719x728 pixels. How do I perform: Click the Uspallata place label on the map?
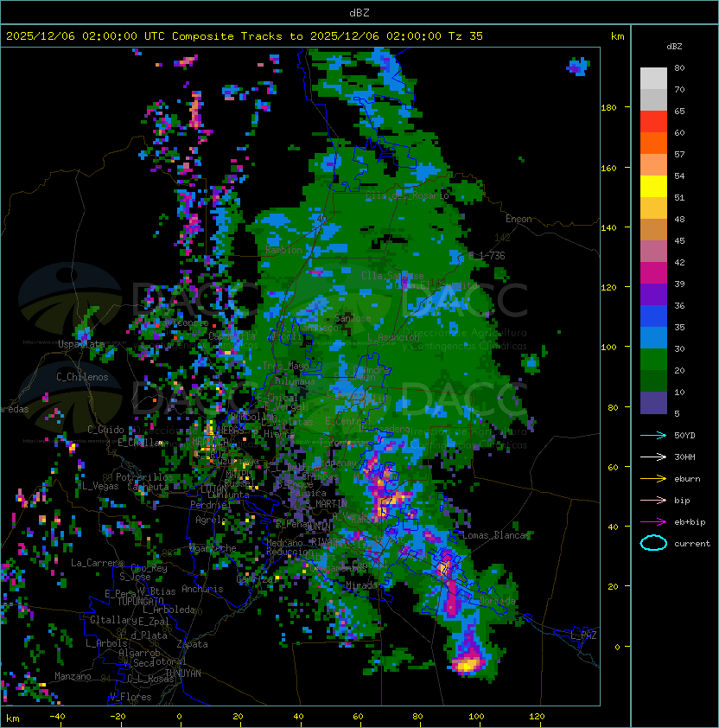81,344
